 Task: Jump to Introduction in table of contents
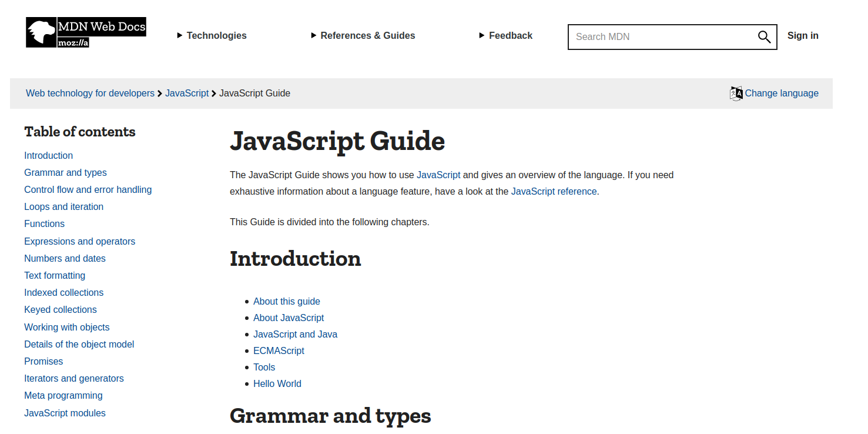tap(48, 156)
